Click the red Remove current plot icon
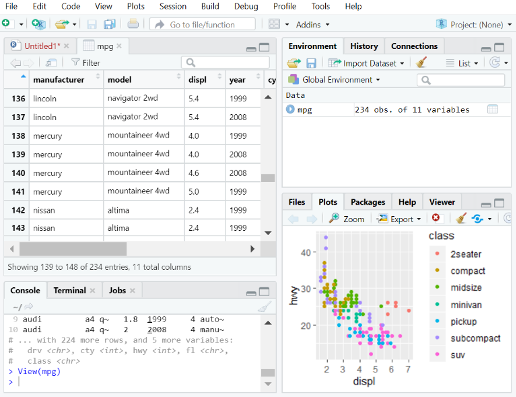This screenshot has height=397, width=516. coord(436,218)
